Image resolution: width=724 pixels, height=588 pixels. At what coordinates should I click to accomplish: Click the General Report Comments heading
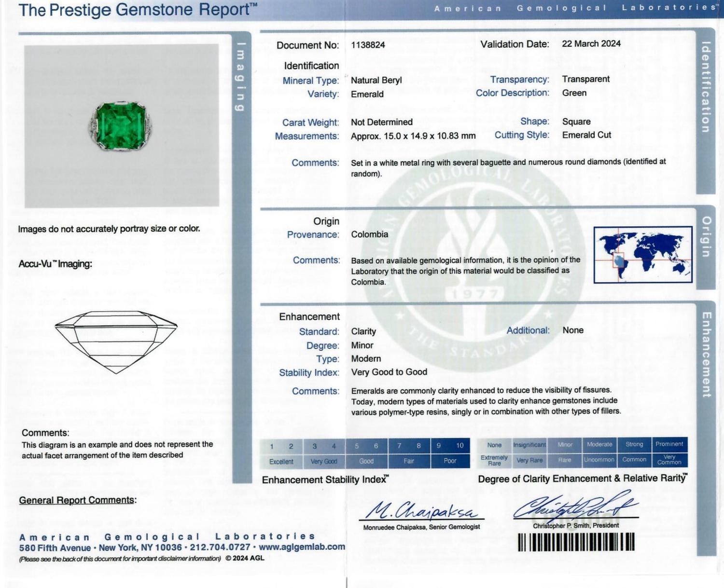pos(78,500)
